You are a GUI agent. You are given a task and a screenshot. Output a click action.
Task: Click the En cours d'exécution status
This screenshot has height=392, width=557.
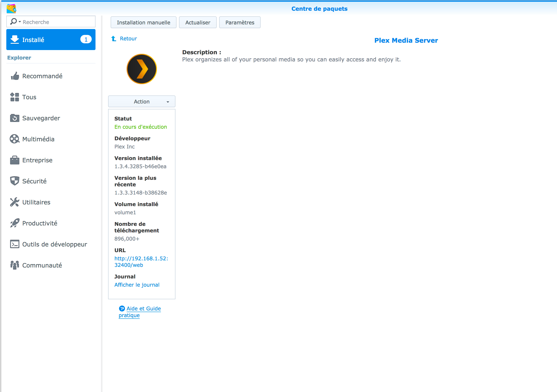pos(141,127)
